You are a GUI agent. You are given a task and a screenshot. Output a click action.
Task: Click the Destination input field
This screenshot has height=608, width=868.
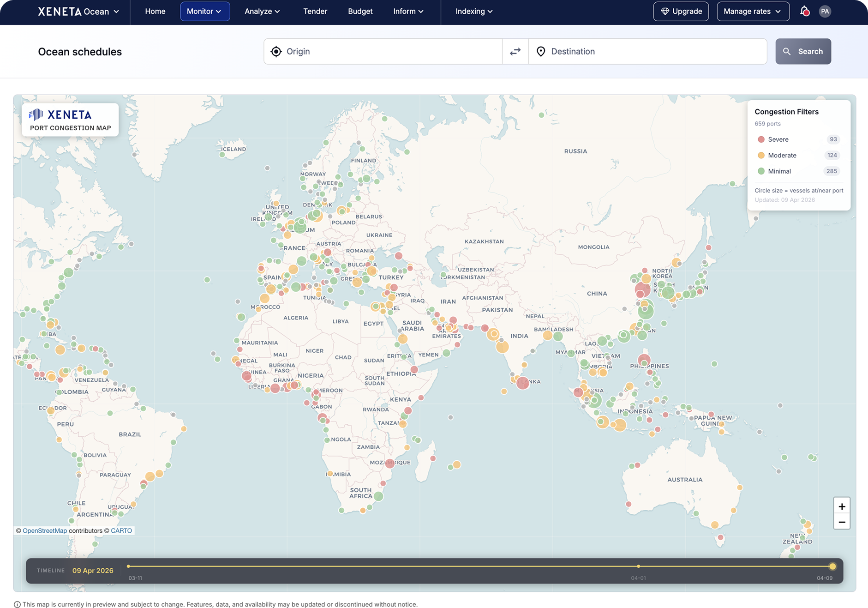[x=648, y=51]
